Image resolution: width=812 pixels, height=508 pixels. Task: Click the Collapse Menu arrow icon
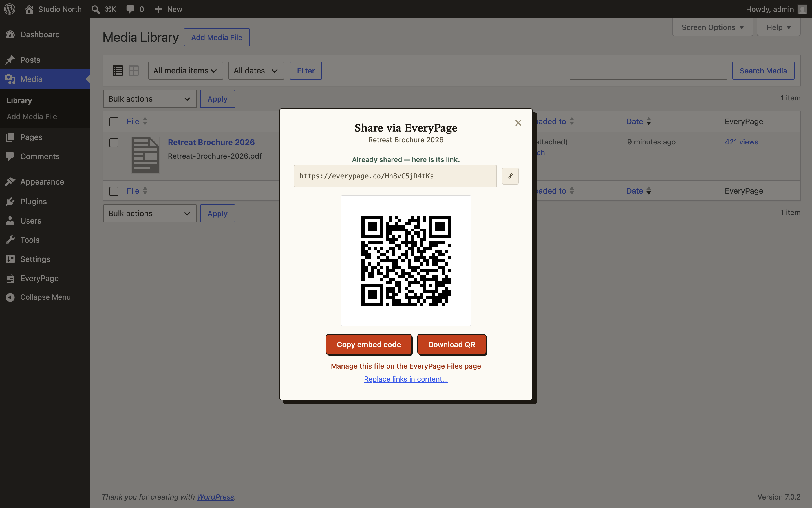click(10, 297)
